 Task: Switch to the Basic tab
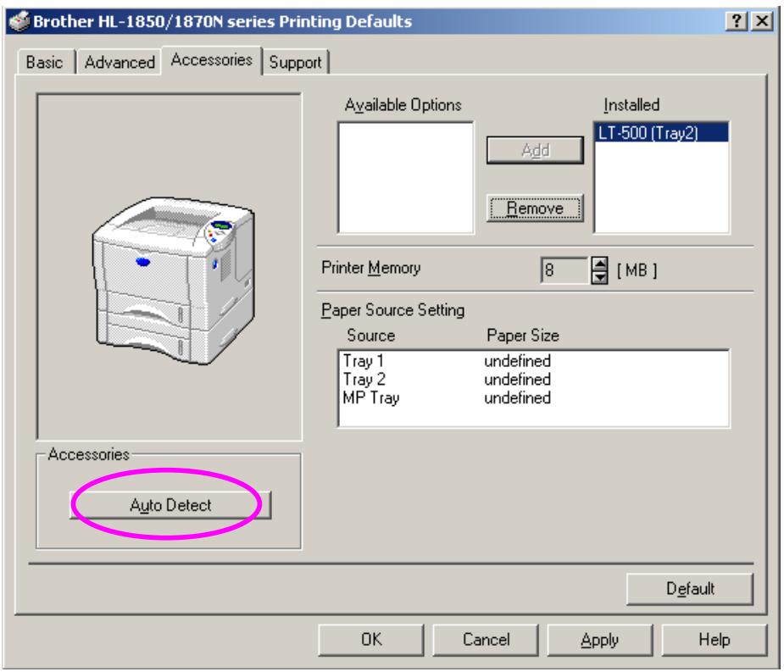45,62
